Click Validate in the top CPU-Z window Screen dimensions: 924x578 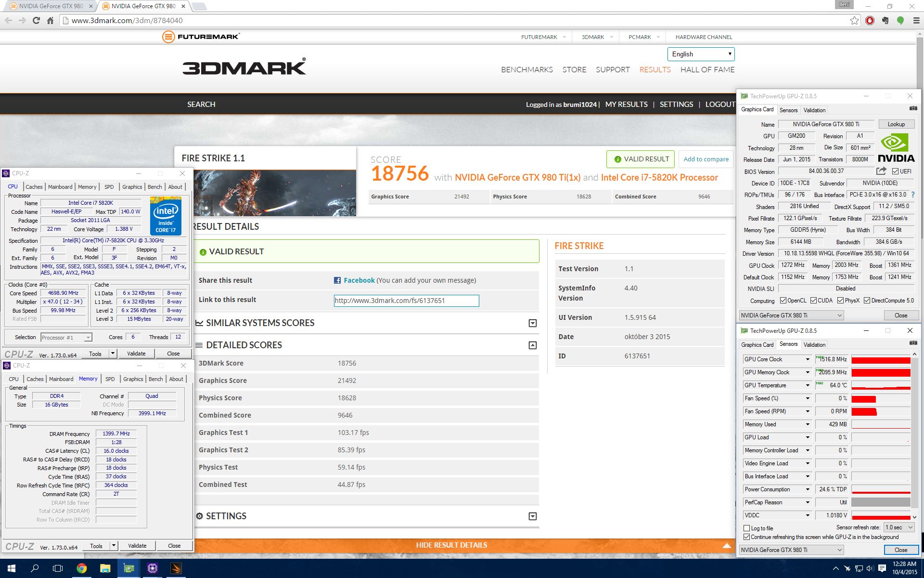pyautogui.click(x=136, y=354)
